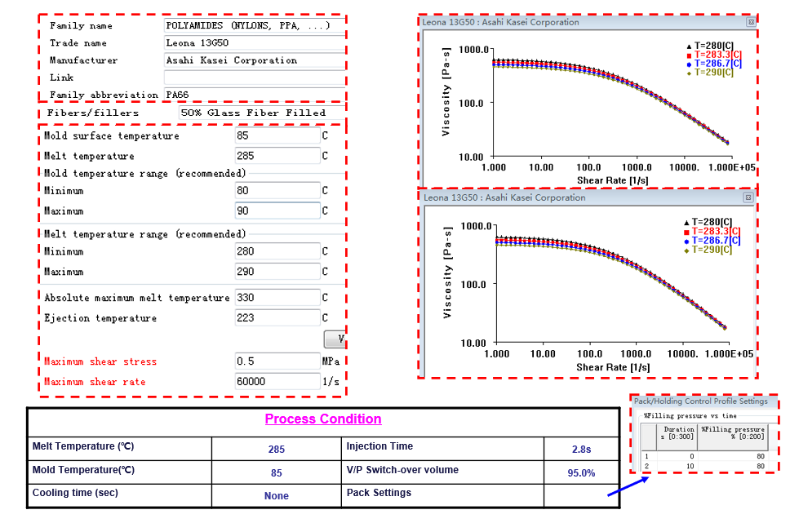
Task: Click the Duration cell with value 10
Action: (x=677, y=466)
